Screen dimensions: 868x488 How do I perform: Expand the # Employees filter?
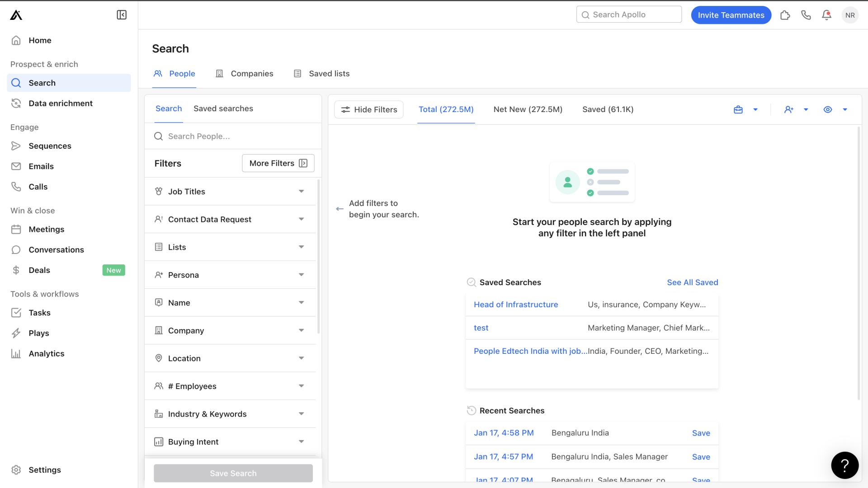pyautogui.click(x=230, y=386)
